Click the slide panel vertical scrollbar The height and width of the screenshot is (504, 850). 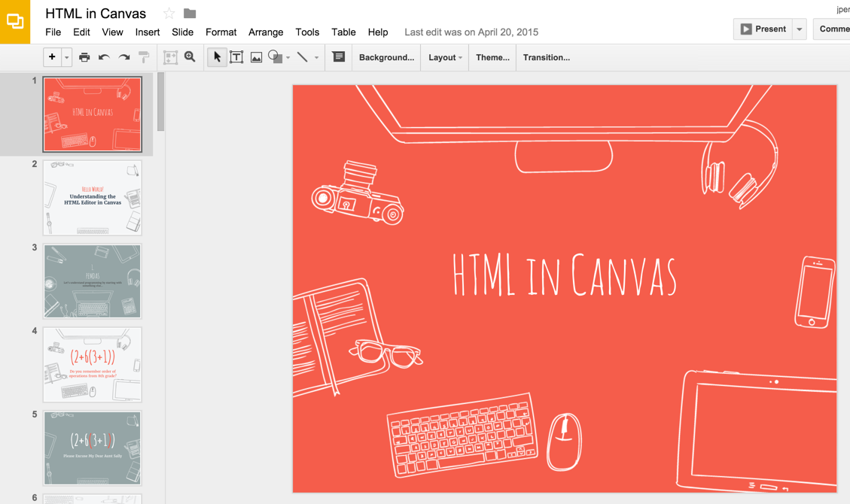pyautogui.click(x=160, y=102)
